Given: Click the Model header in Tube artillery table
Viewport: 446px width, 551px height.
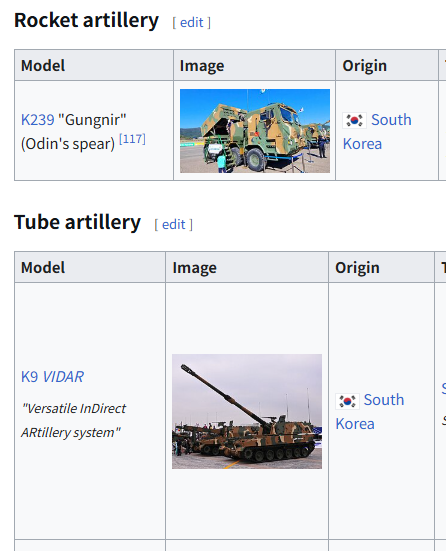Looking at the screenshot, I should pyautogui.click(x=43, y=268).
